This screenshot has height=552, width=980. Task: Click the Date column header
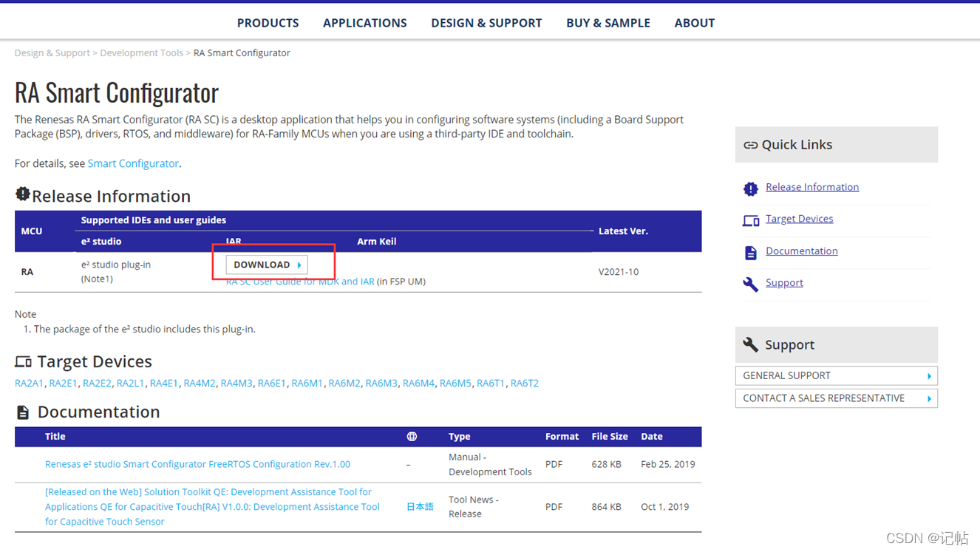[x=652, y=437]
